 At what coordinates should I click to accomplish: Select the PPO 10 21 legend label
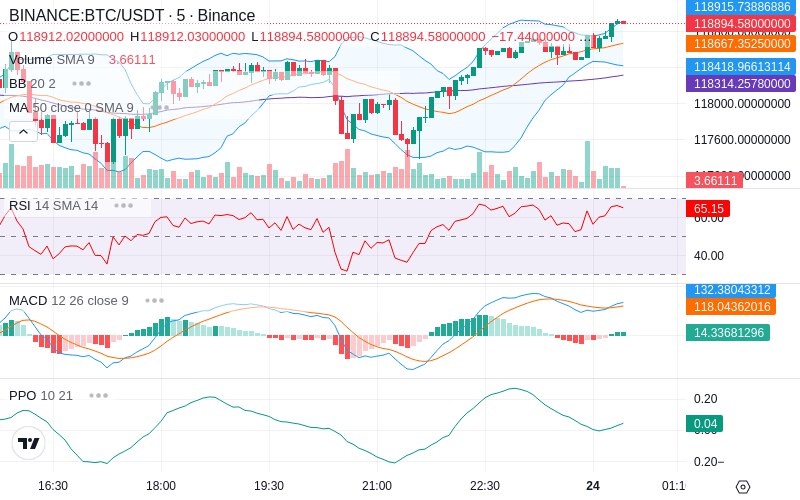point(41,395)
